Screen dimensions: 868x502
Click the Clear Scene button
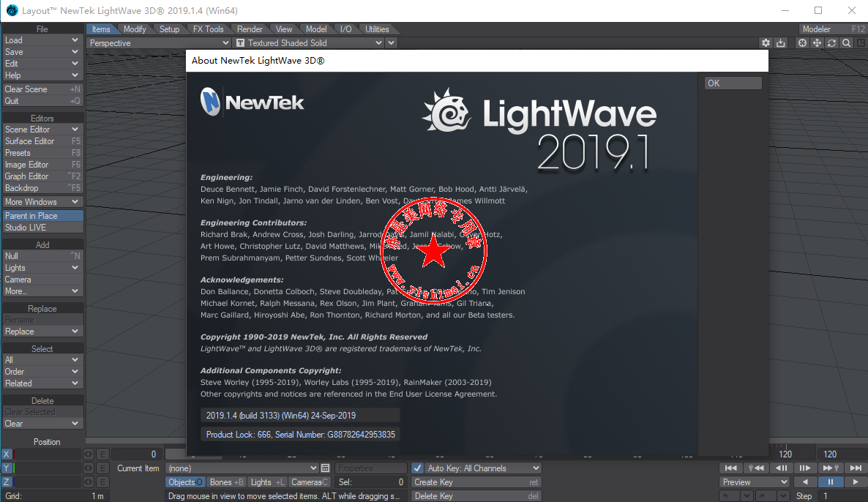(42, 89)
